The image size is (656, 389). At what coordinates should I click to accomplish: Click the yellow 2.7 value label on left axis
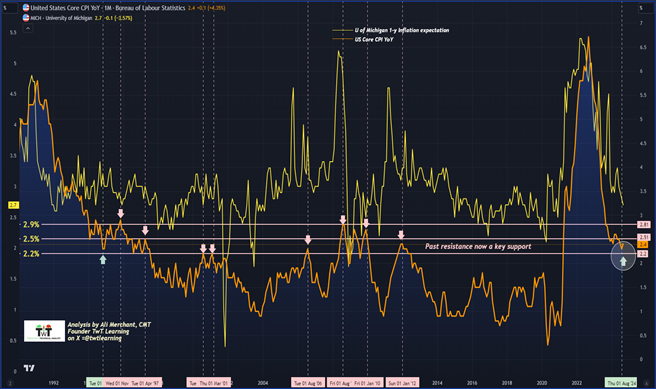[13, 205]
